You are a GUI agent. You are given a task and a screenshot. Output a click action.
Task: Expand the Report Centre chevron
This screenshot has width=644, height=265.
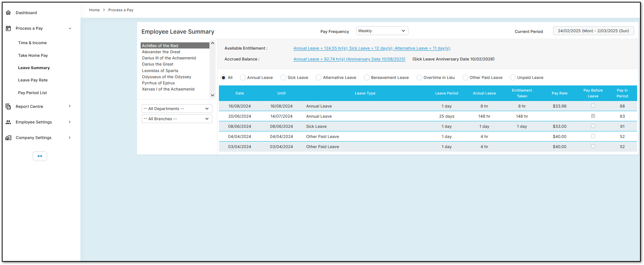point(70,106)
